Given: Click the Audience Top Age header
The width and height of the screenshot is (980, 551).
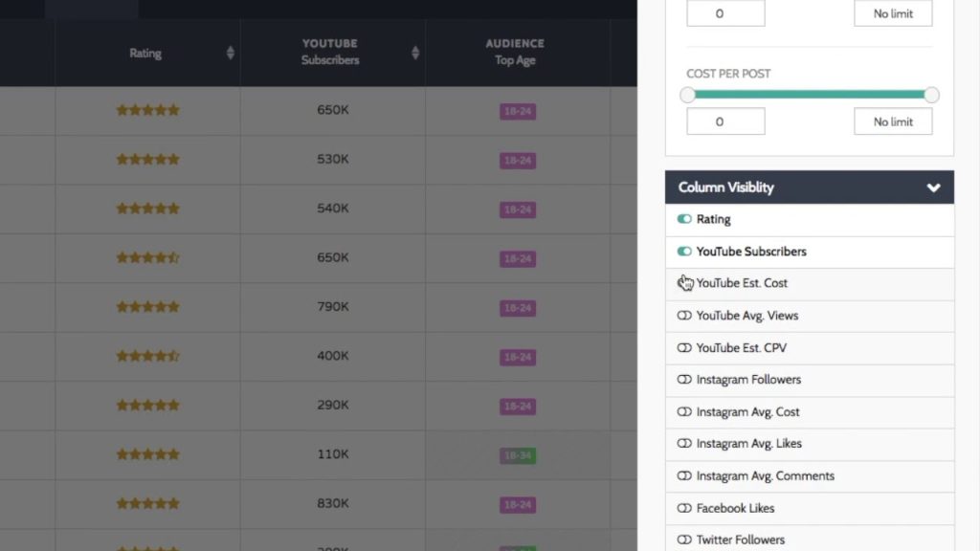Looking at the screenshot, I should click(x=518, y=52).
